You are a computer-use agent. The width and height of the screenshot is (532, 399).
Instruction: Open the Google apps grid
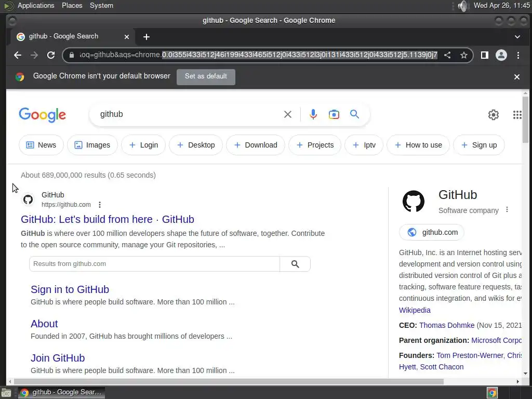[517, 115]
